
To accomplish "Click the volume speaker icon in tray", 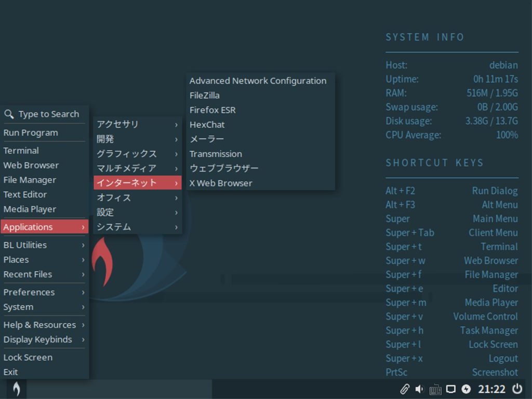I will (420, 389).
